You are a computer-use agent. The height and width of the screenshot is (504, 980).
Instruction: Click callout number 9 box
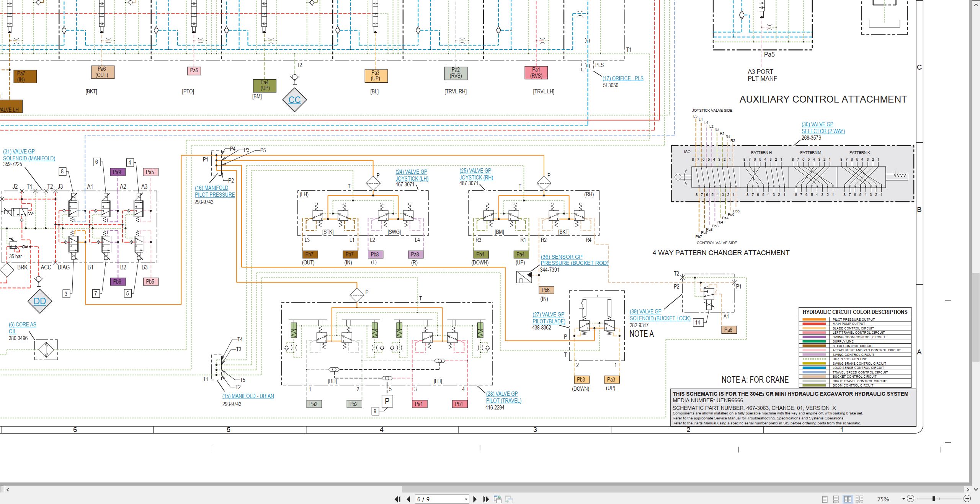376,411
